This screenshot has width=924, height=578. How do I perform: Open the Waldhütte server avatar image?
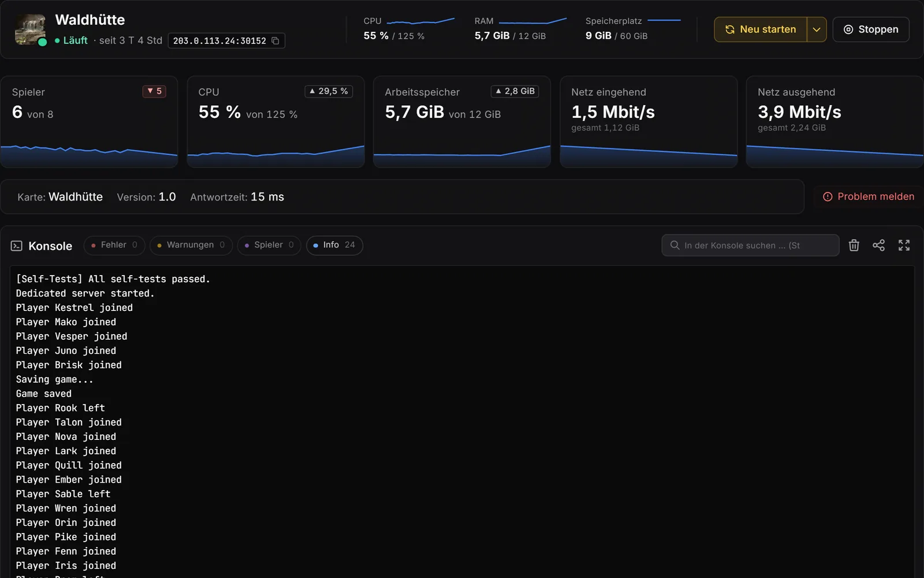click(30, 29)
